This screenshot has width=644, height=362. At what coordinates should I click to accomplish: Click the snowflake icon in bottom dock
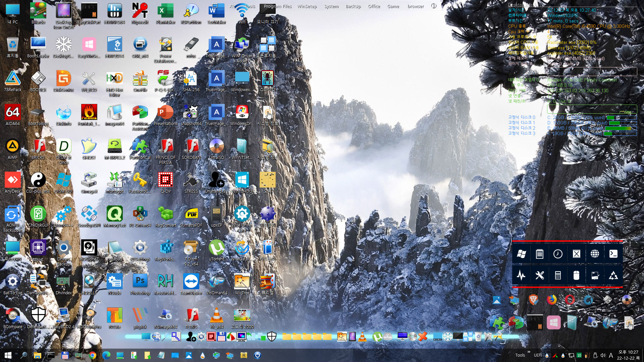tap(447, 337)
